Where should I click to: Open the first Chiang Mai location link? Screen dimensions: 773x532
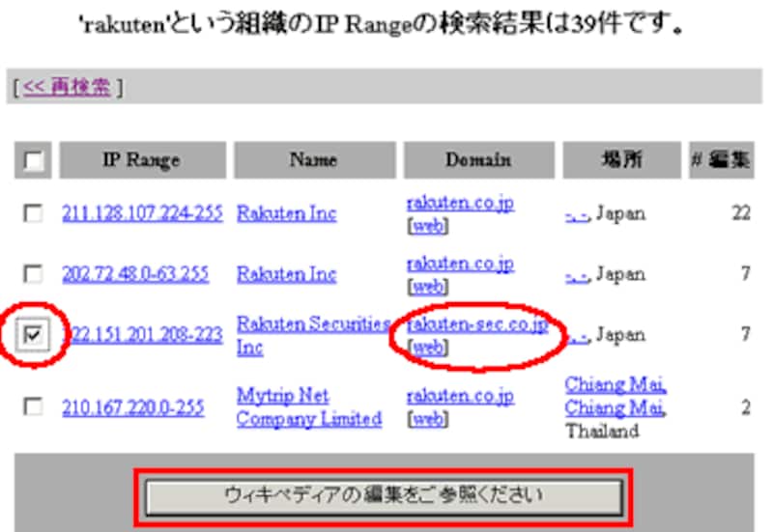coord(616,384)
